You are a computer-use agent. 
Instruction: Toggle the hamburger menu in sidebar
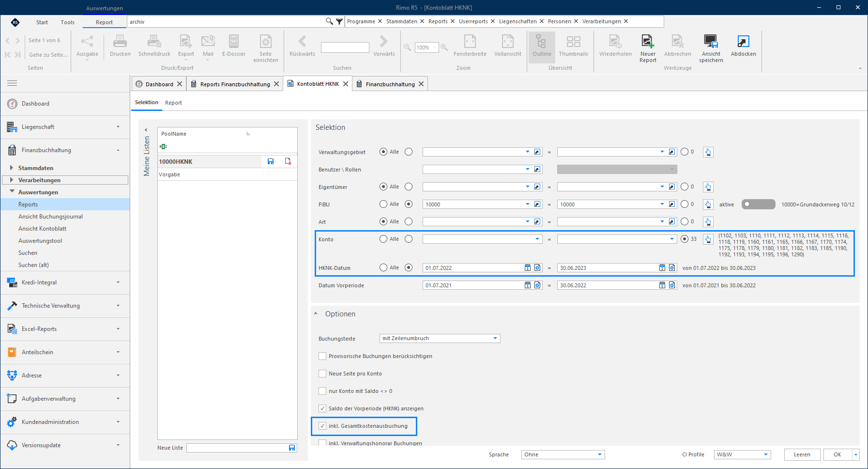[12, 83]
